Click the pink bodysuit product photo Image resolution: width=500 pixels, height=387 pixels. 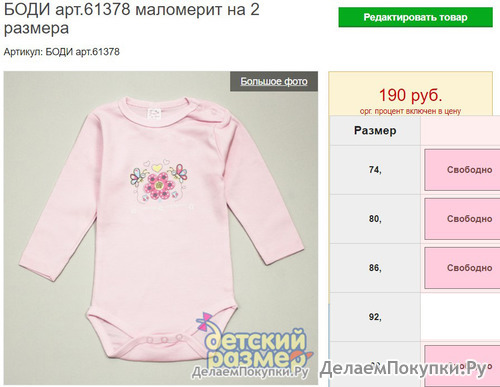click(x=161, y=228)
